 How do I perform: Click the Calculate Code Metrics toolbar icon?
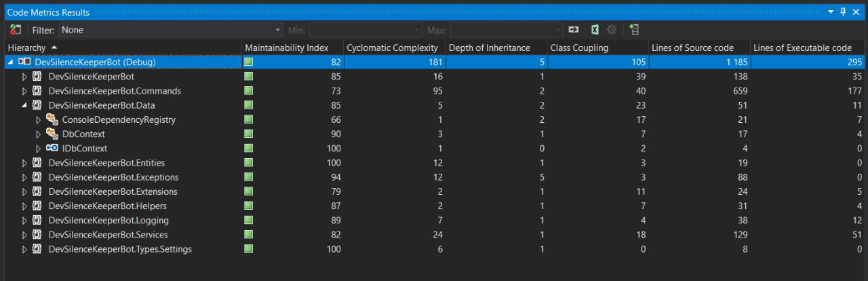16,30
